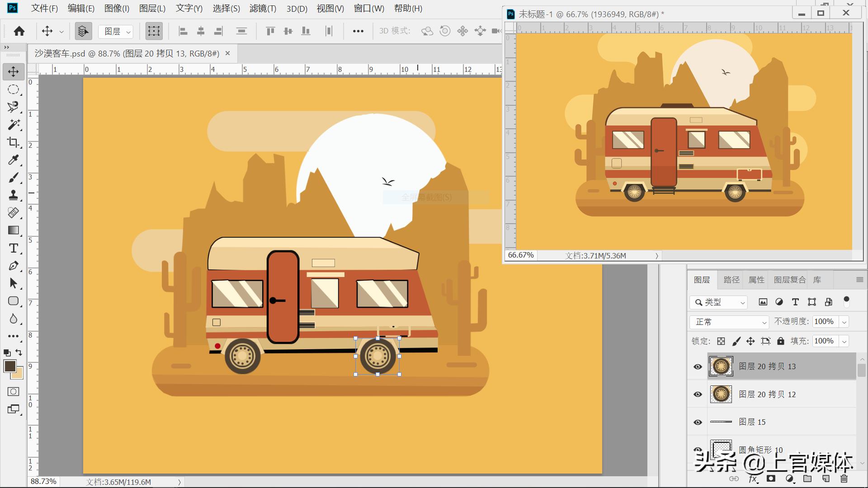868x488 pixels.
Task: Select the Gradient tool
Action: click(13, 230)
